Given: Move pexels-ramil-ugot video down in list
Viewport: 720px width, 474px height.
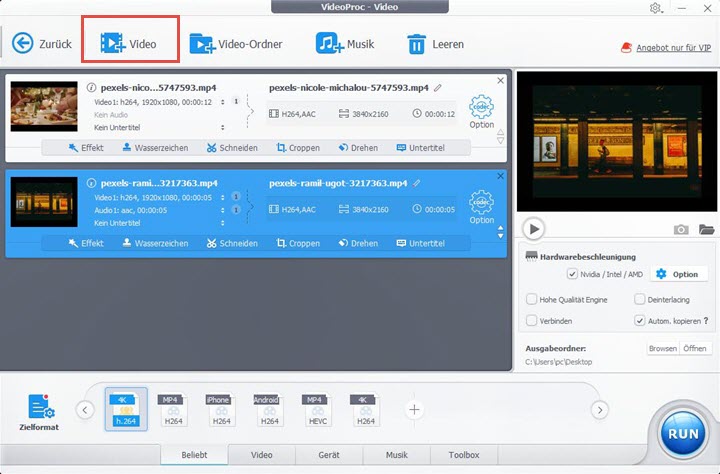Looking at the screenshot, I should click(501, 236).
